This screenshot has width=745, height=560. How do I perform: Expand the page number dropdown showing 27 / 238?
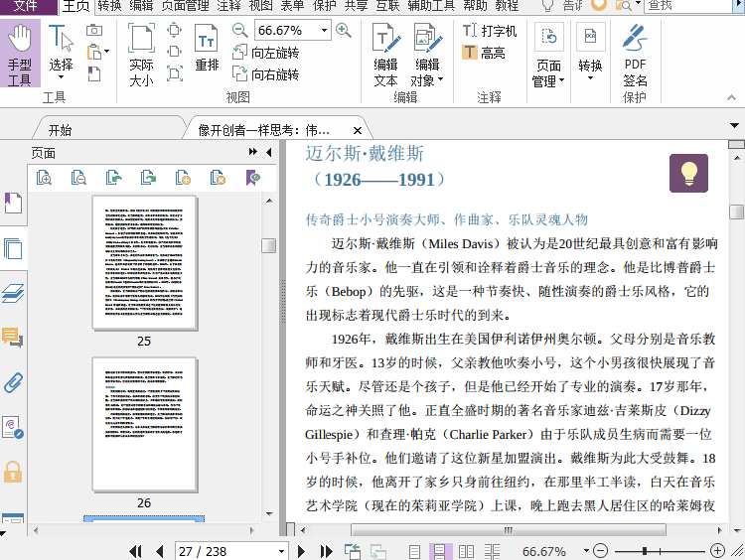click(281, 551)
